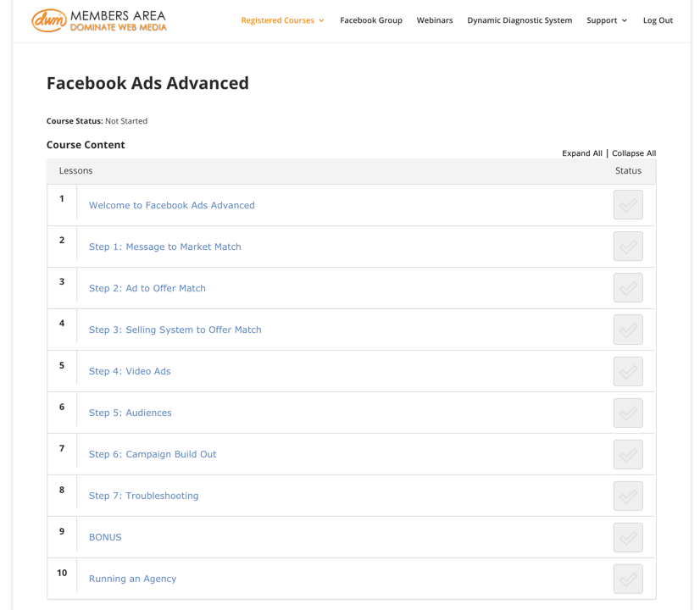700x610 pixels.
Task: Toggle completion box for Step 2 lesson
Action: pyautogui.click(x=627, y=288)
